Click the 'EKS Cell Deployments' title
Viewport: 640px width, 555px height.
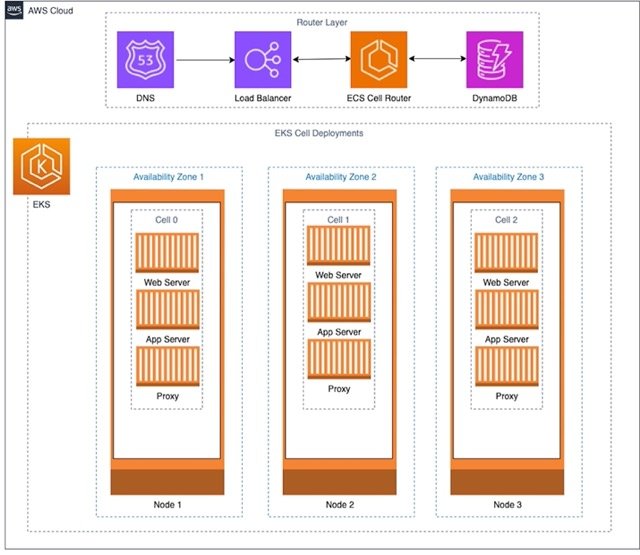coord(319,133)
